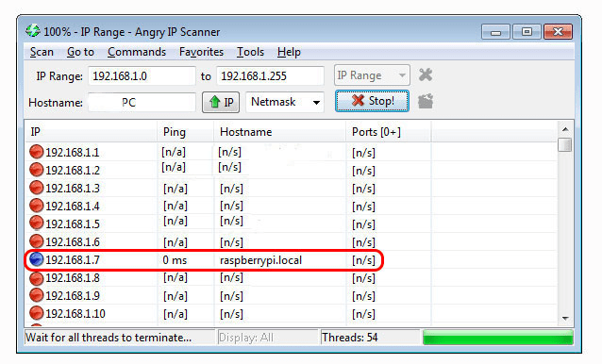Click the Stop! button

coord(372,101)
